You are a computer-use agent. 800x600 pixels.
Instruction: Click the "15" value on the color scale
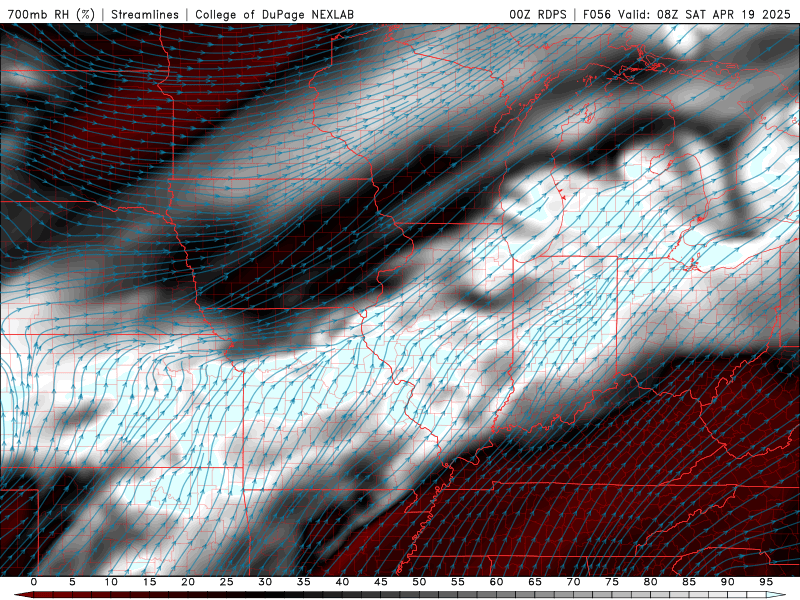[x=149, y=582]
